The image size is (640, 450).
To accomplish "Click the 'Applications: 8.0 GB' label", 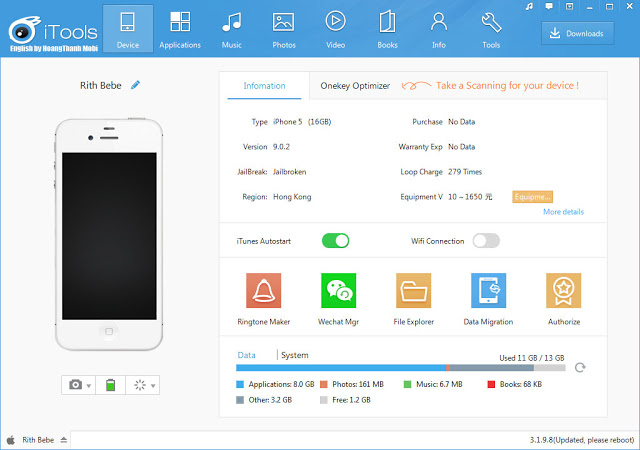I will pos(281,384).
